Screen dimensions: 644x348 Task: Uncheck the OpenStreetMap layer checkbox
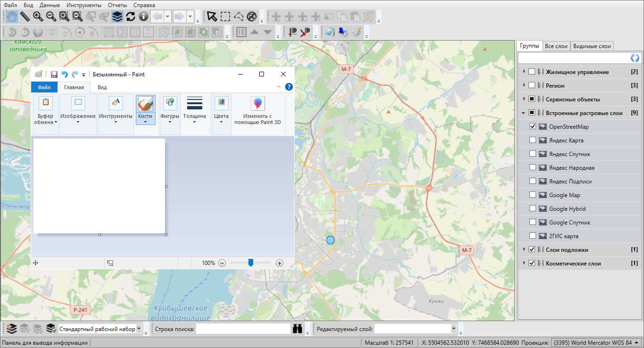point(533,126)
